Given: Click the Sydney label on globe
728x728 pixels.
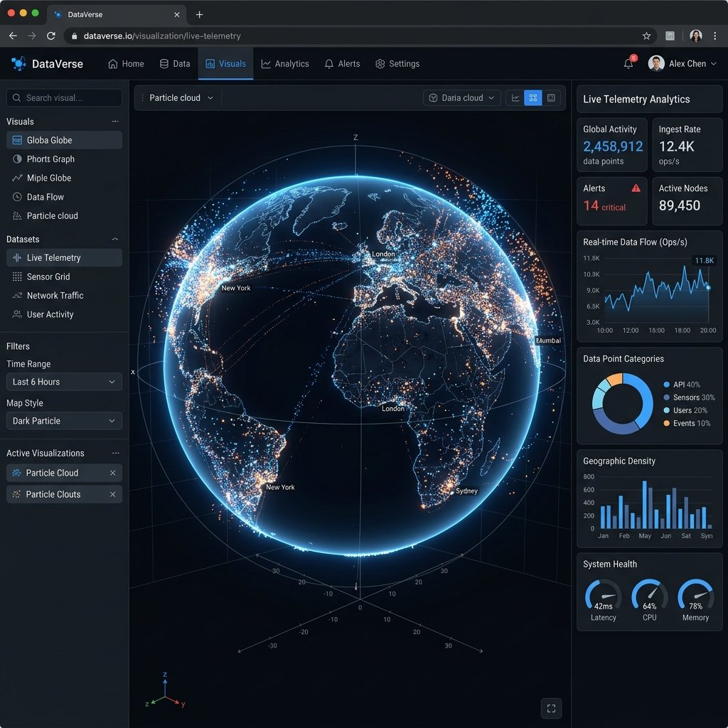Looking at the screenshot, I should (x=466, y=491).
